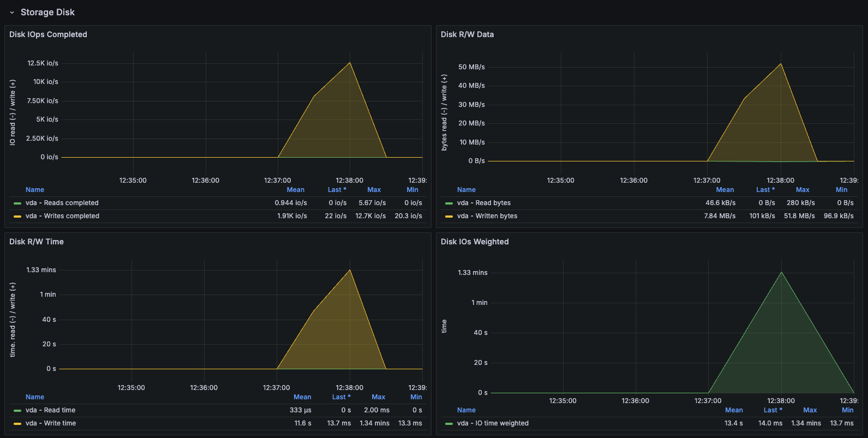Click the green swatch for IO time weighted
Viewport: 868px width, 438px height.
point(449,424)
